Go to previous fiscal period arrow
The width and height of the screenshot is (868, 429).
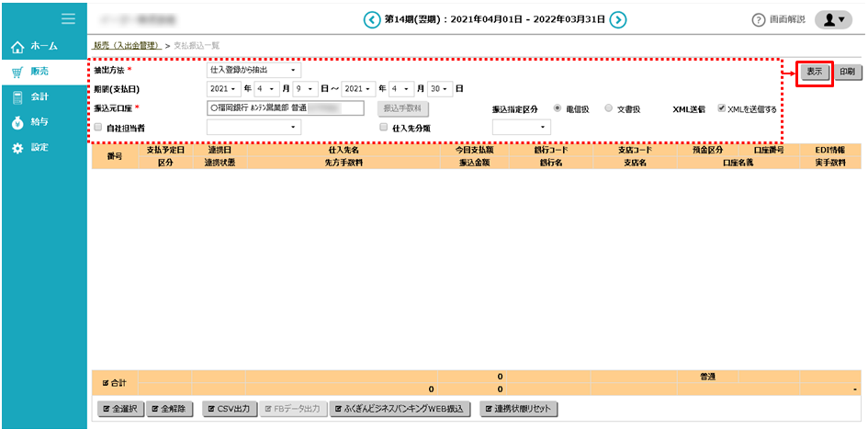[371, 19]
